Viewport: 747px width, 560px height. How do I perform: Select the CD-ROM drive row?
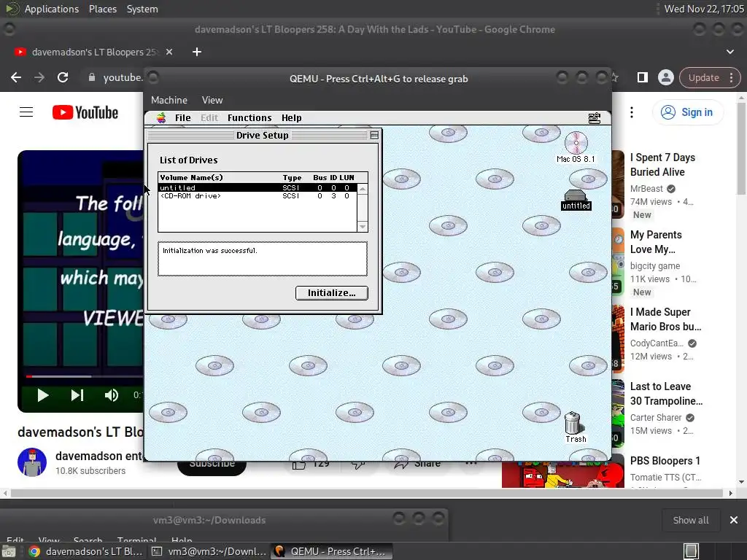(258, 195)
